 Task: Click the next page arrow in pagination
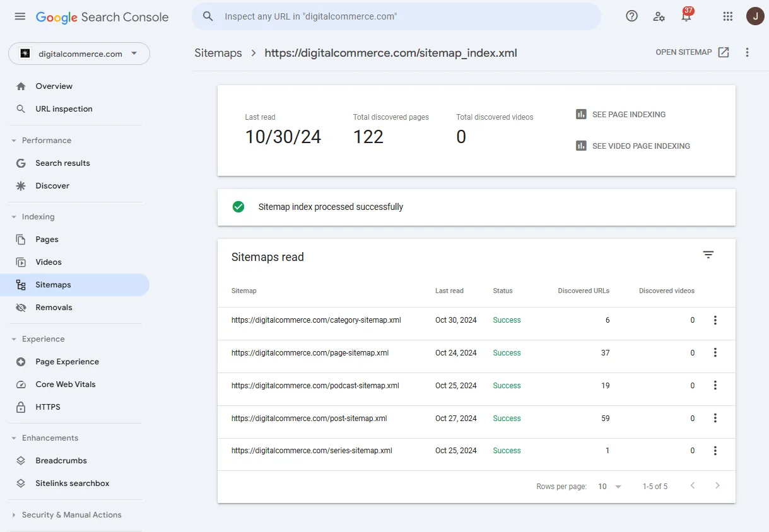coord(717,486)
